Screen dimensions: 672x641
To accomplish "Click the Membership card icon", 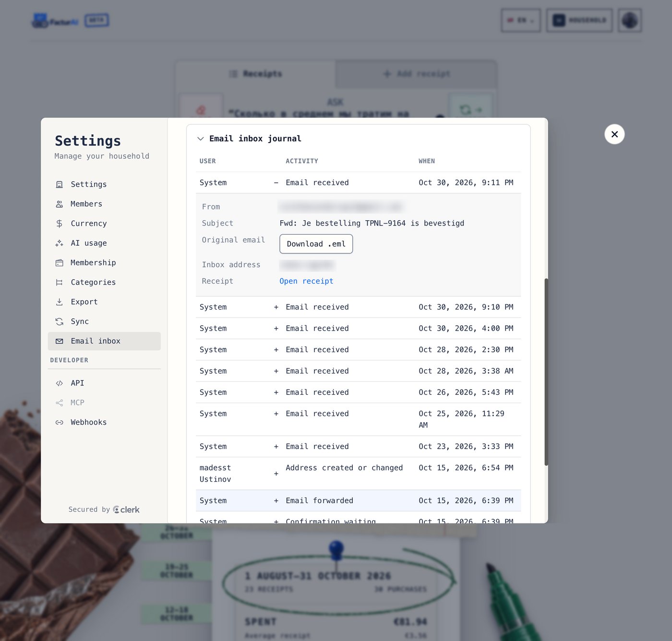I will point(60,263).
